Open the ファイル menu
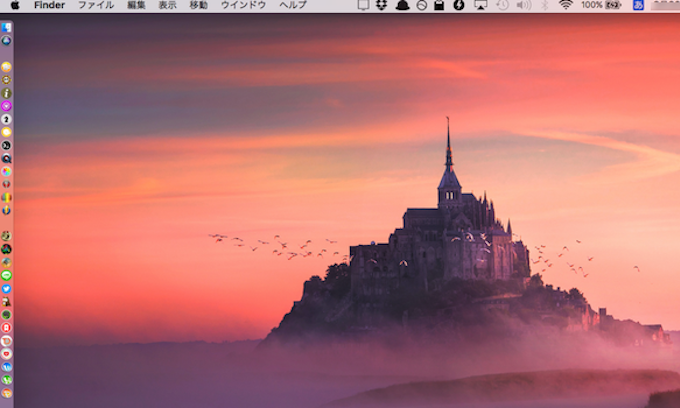This screenshot has width=680, height=408. coord(96,6)
